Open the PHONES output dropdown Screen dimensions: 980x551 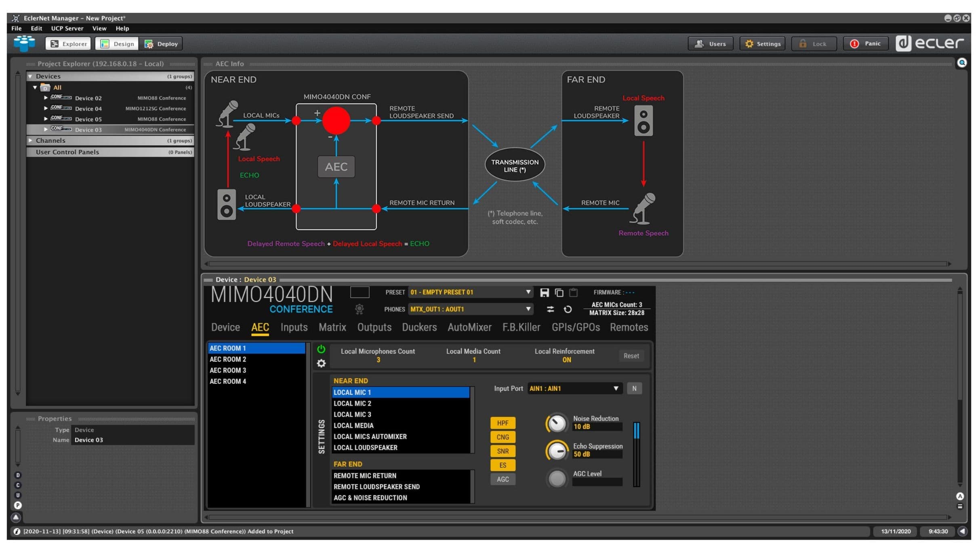(470, 309)
